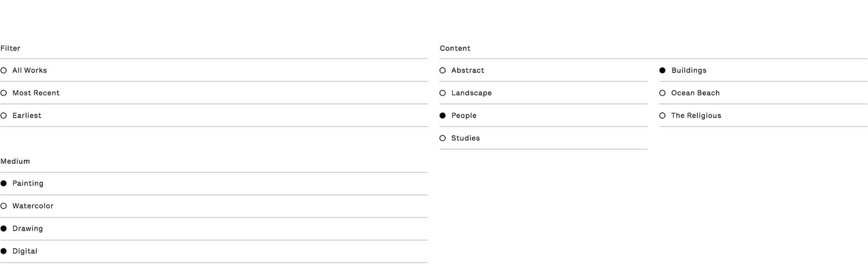This screenshot has height=264, width=868.
Task: Click the empty circle beside Watercolor
Action: [x=4, y=206]
